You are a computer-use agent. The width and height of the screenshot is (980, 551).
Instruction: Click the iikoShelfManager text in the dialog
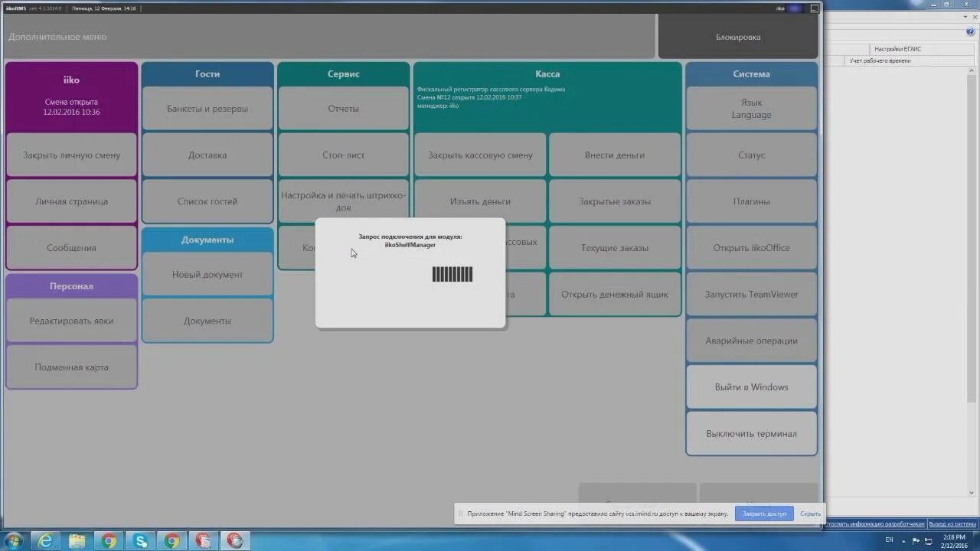pyautogui.click(x=410, y=245)
